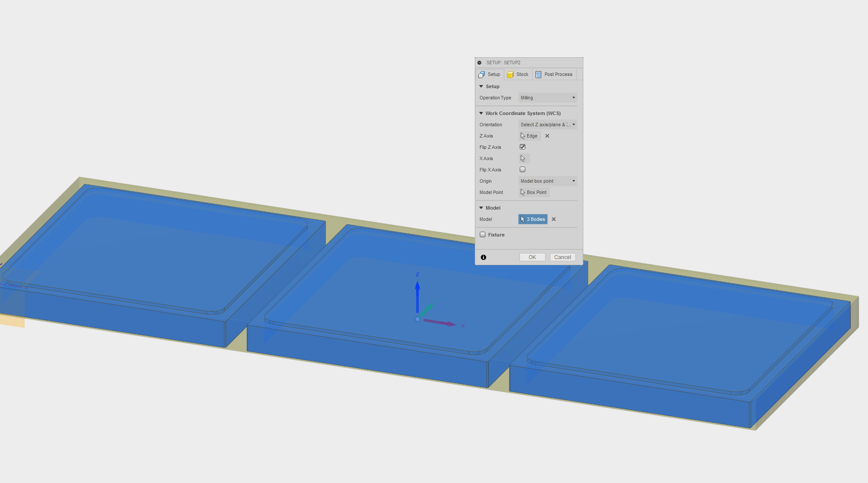Screen dimensions: 868x483
Task: Uncheck the Flip Z Axis checkbox
Action: [523, 147]
